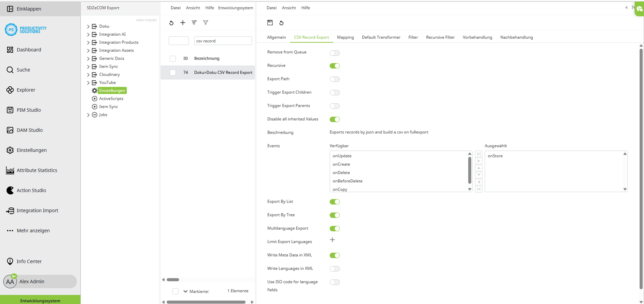
Task: Select onStore in Ausgewählt list
Action: (x=495, y=156)
